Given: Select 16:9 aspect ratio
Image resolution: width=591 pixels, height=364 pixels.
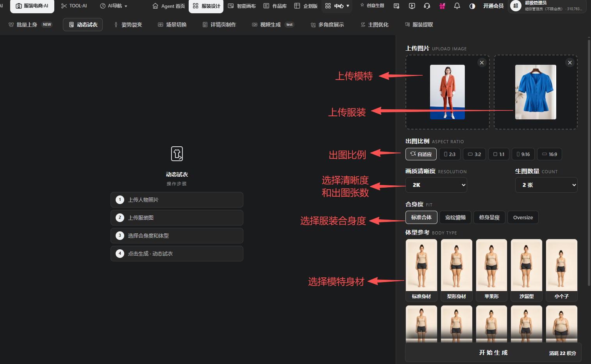Looking at the screenshot, I should [x=550, y=154].
